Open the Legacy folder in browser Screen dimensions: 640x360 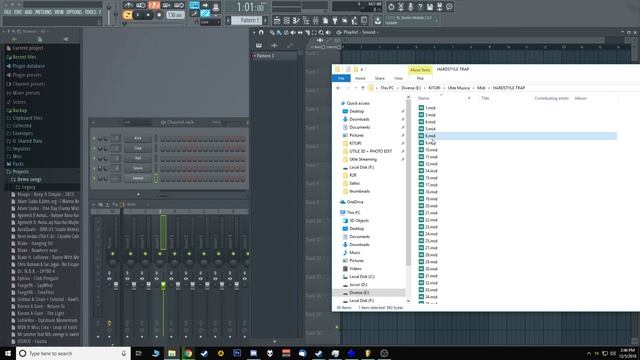click(x=28, y=187)
